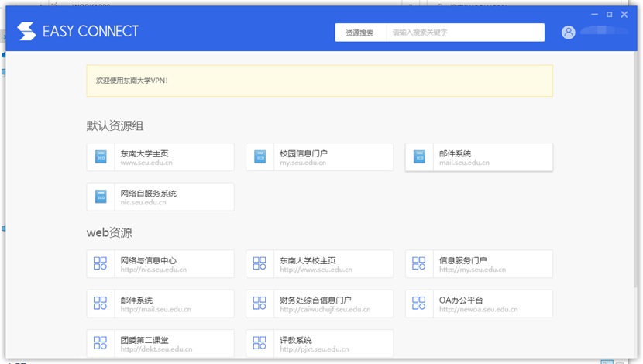Click the http://caiwuchujf.seu.edu.cn address text
Viewport: 643px width, 364px height.
pos(325,310)
